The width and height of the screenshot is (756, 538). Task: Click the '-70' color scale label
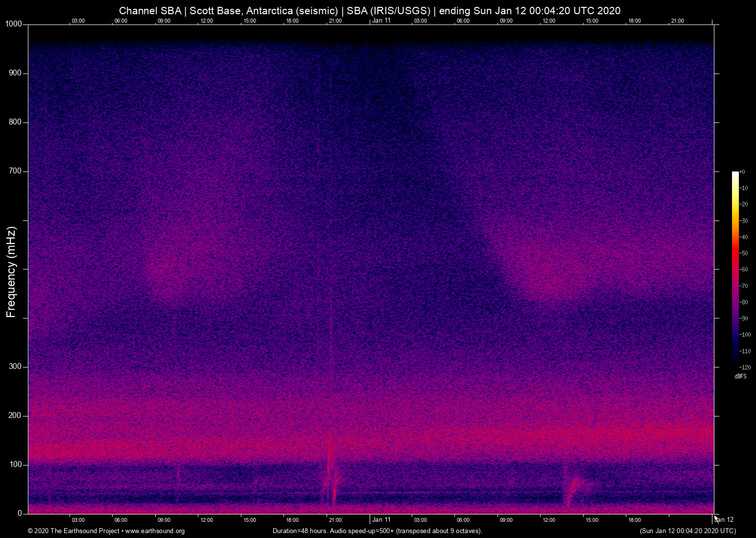(744, 286)
